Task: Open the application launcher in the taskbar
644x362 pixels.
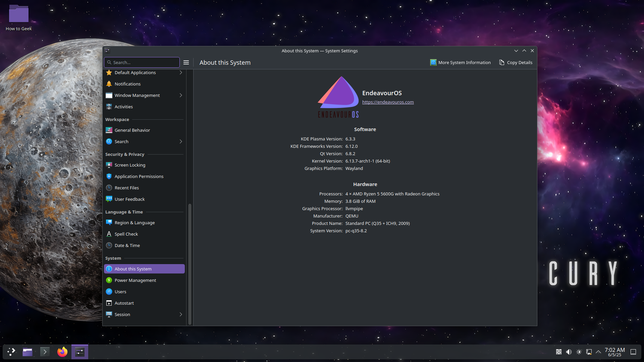Action: (x=11, y=352)
